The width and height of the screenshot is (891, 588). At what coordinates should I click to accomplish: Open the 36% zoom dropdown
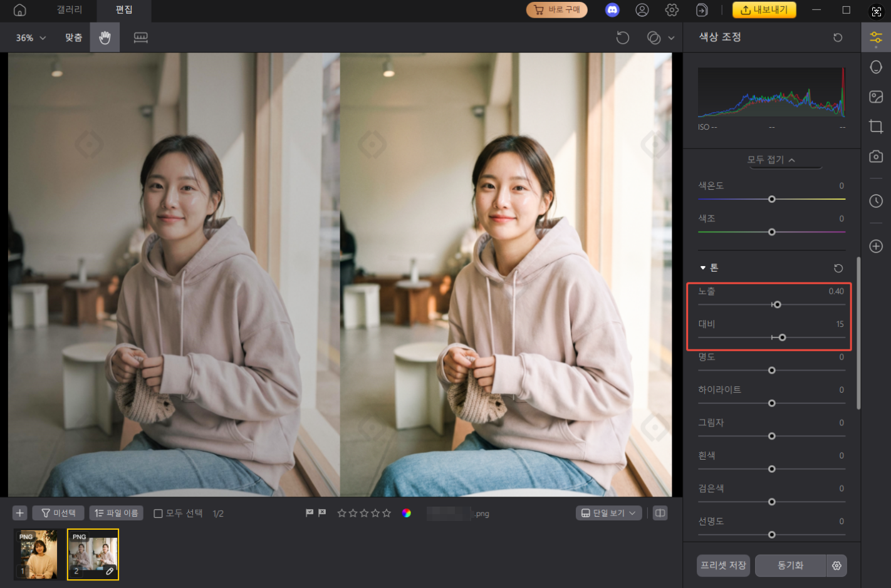pyautogui.click(x=31, y=38)
